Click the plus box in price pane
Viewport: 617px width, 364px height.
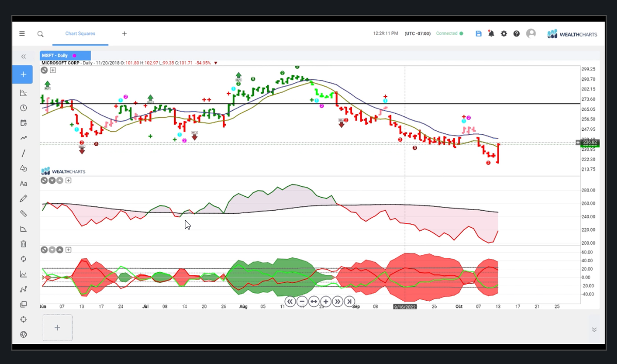[x=53, y=70]
